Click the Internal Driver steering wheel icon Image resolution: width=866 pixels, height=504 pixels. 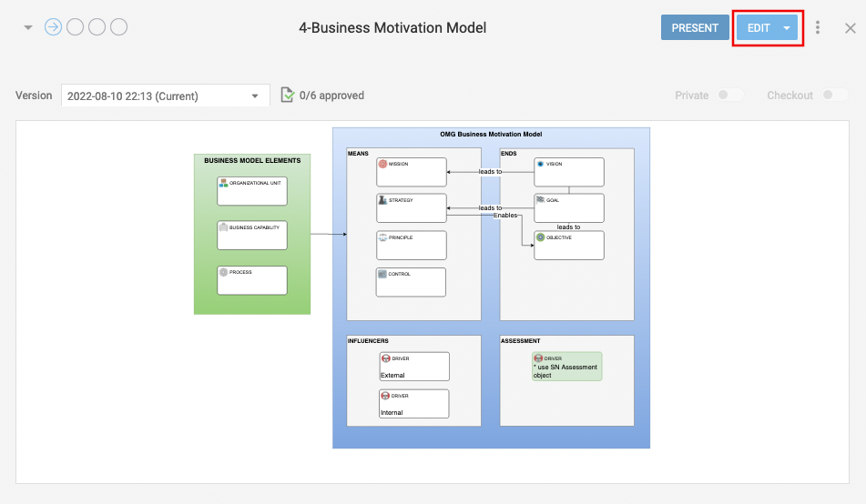[x=385, y=396]
